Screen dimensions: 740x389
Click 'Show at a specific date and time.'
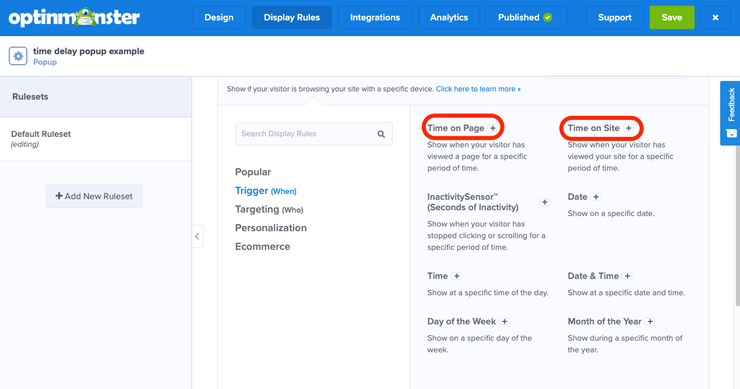[626, 293]
